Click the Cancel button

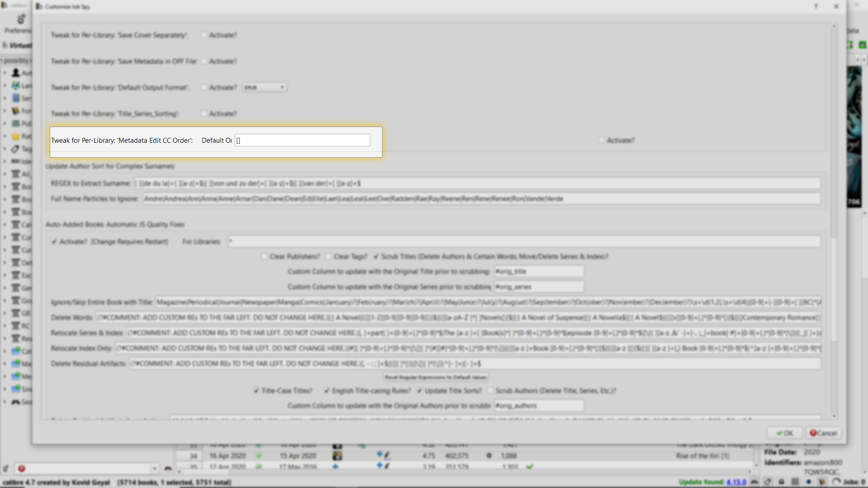point(823,433)
